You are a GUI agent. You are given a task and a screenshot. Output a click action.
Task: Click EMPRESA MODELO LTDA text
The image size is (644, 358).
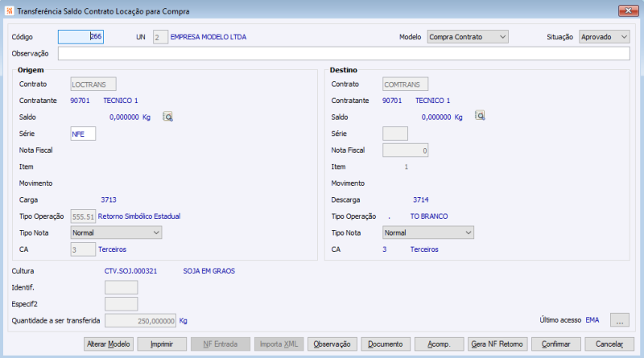(208, 37)
